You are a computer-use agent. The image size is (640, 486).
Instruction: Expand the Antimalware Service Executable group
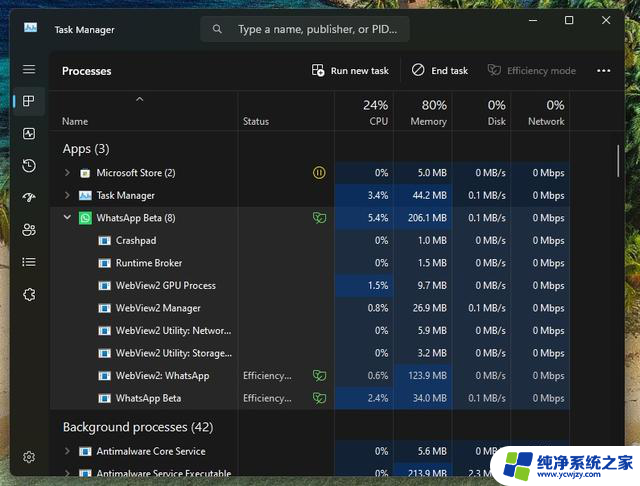67,473
